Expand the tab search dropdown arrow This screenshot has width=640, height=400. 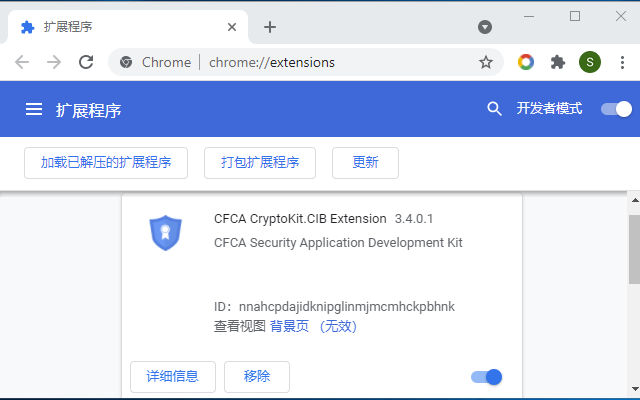(x=485, y=27)
